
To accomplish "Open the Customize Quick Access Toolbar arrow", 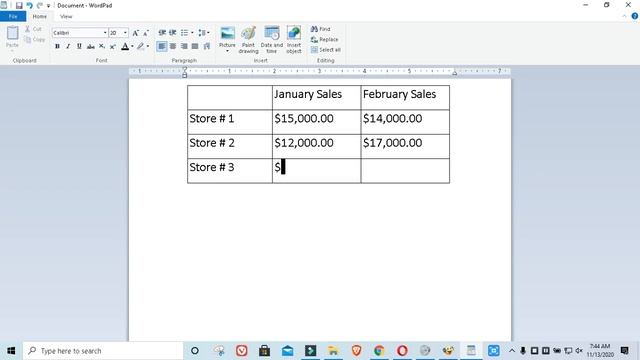I will (x=48, y=6).
